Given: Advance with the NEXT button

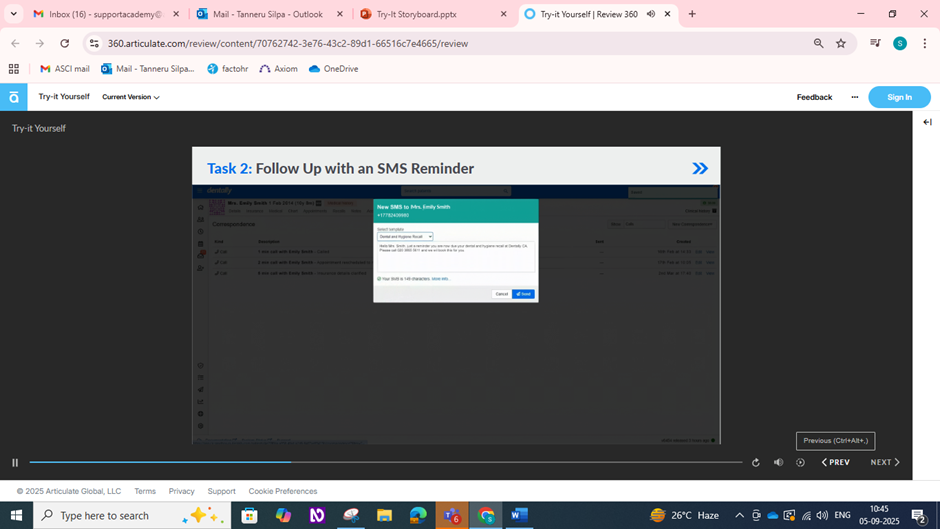Looking at the screenshot, I should coord(884,463).
